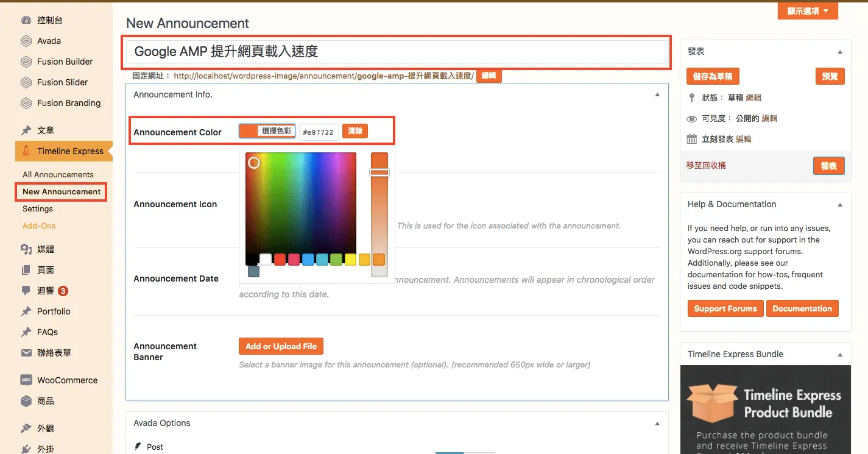Open the Avada sidebar icon

pyautogui.click(x=26, y=41)
